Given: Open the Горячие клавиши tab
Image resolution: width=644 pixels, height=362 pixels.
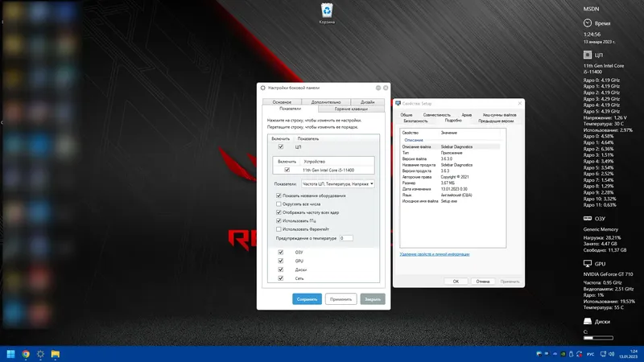Looking at the screenshot, I should point(351,109).
